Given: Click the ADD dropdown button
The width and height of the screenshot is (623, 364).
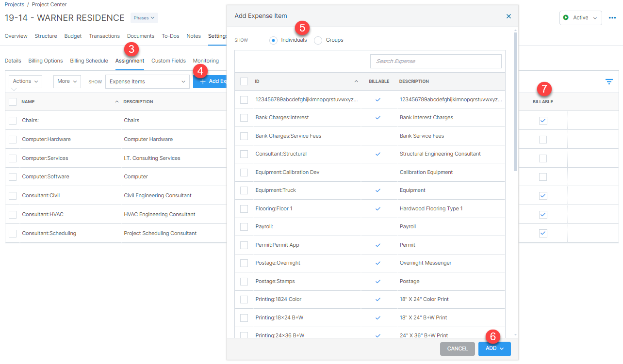Looking at the screenshot, I should pos(494,348).
